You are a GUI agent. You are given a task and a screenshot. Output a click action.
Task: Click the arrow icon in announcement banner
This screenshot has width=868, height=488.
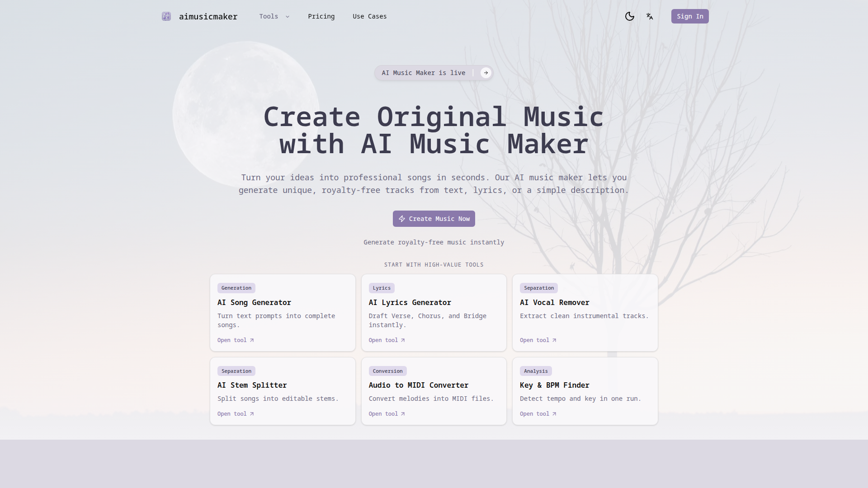pyautogui.click(x=486, y=73)
